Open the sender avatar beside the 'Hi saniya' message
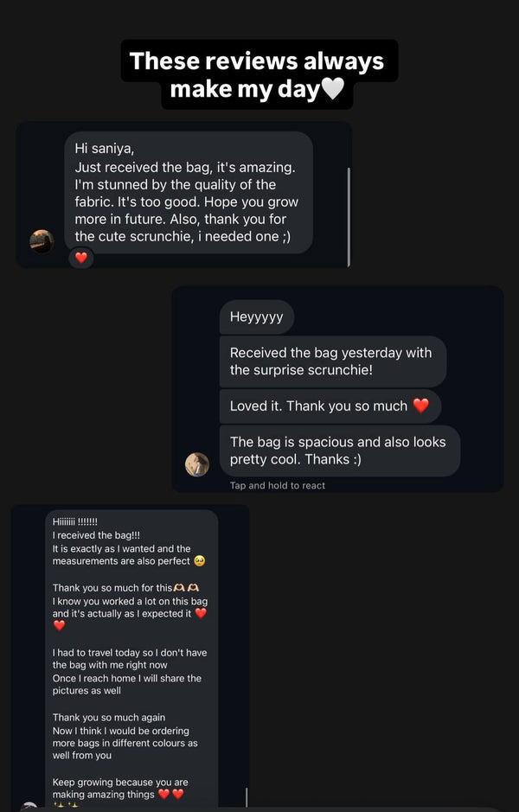Screen dimensions: 519x812 (42, 241)
